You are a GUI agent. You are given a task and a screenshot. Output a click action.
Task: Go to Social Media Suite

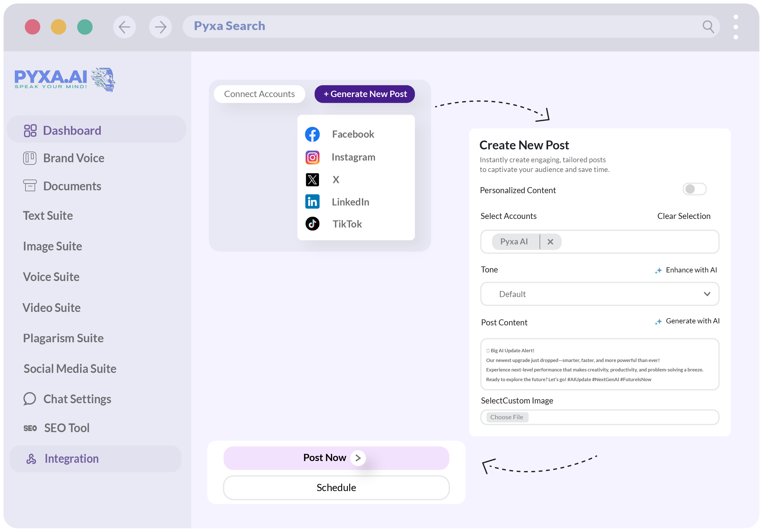coord(70,369)
